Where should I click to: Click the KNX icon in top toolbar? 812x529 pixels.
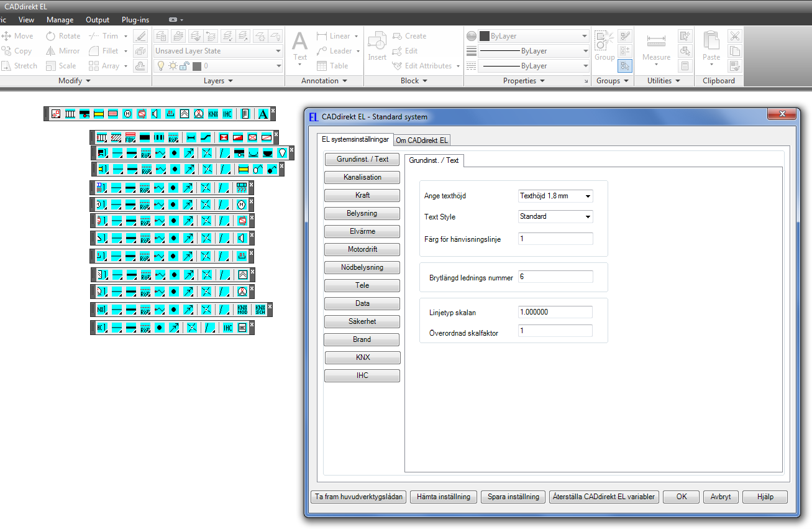coord(213,114)
